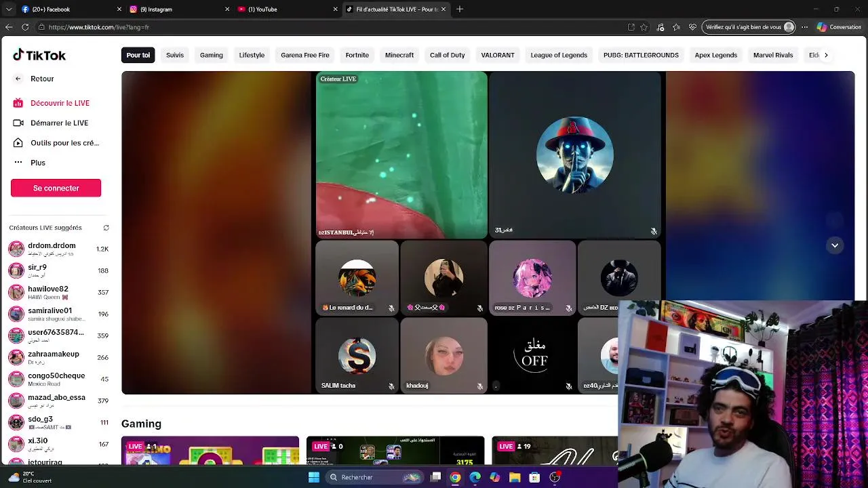Viewport: 868px width, 488px height.
Task: Select the Call of Duty tab
Action: (x=448, y=55)
